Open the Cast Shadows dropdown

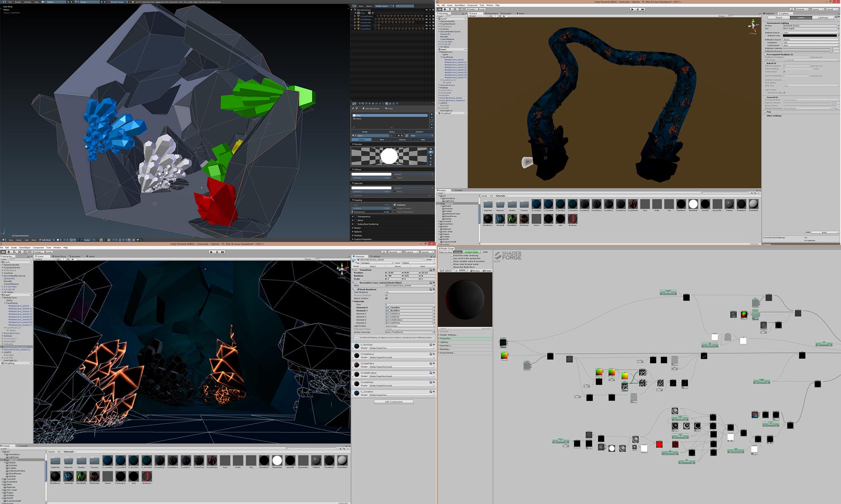pos(409,292)
